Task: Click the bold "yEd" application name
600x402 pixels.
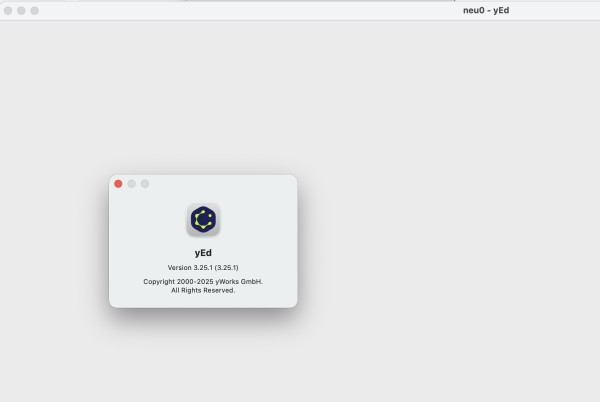Action: click(203, 253)
